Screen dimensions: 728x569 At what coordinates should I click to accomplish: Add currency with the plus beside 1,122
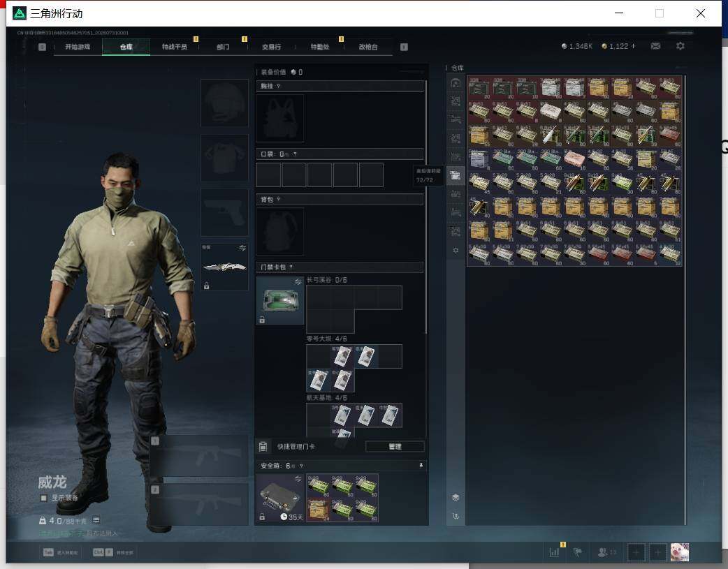[633, 46]
